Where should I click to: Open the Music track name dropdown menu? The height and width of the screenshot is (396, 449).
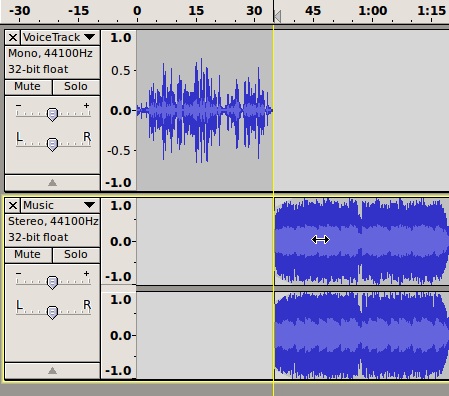(60, 205)
